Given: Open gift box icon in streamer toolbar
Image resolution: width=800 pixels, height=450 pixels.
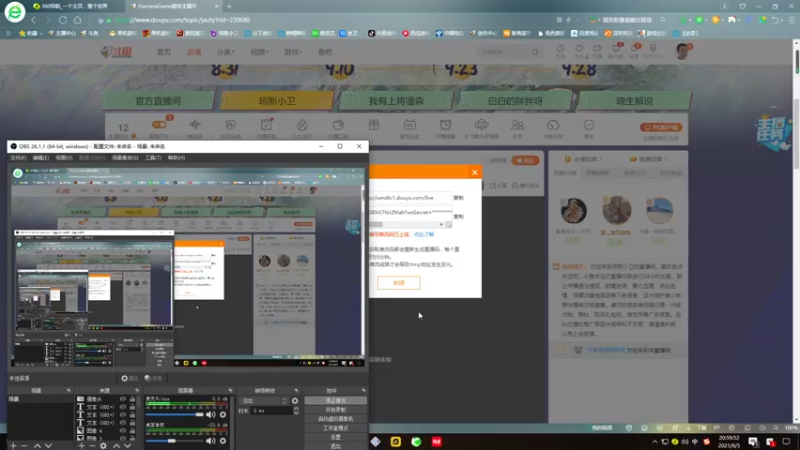Looking at the screenshot, I should point(374,125).
